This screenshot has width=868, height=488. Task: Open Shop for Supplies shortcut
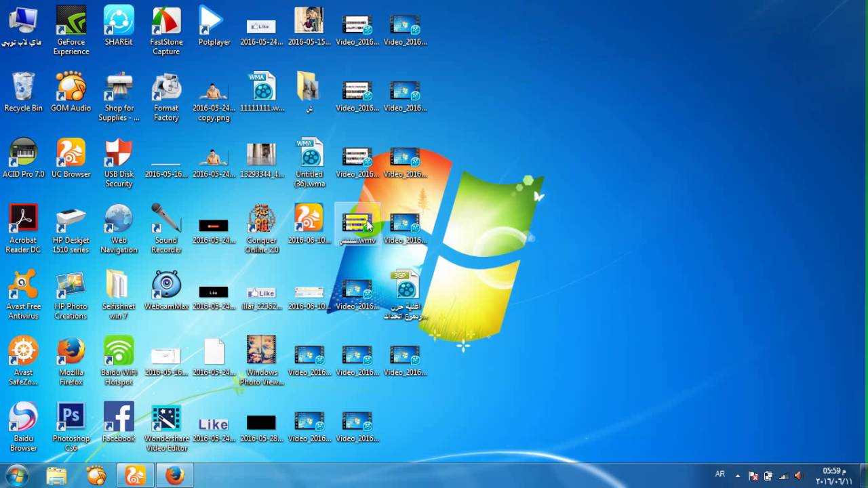click(119, 96)
